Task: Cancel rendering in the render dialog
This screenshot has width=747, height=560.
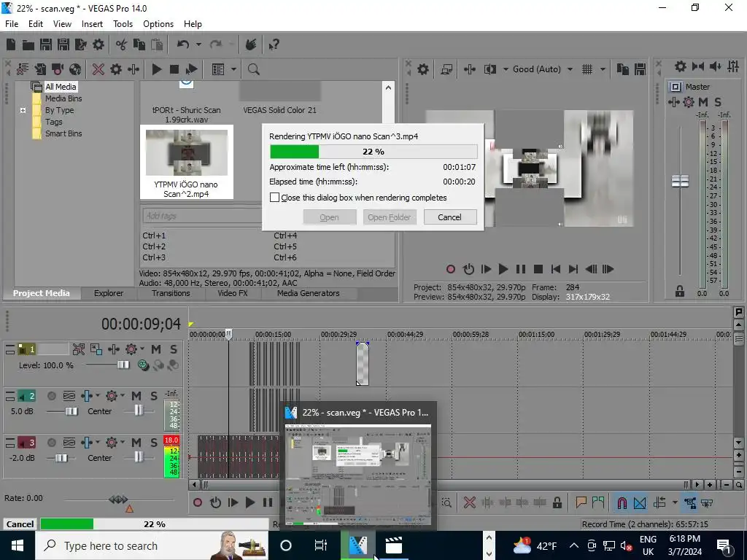Action: 449,217
